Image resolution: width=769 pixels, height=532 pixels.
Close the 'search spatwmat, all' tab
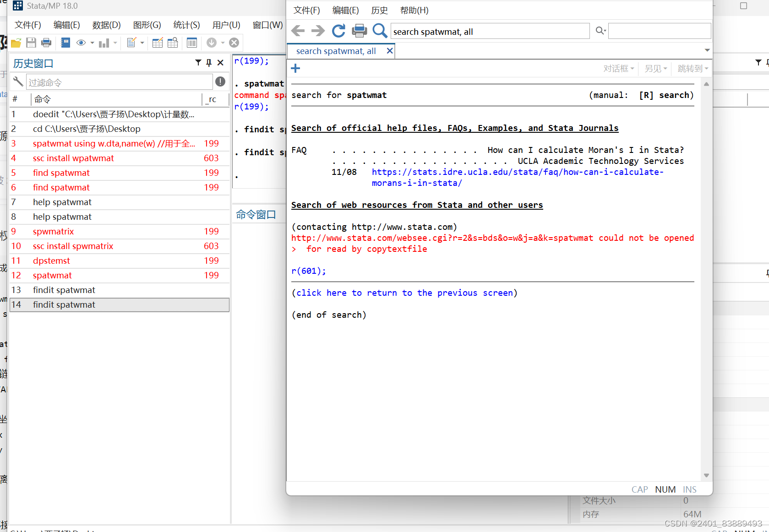(x=390, y=51)
